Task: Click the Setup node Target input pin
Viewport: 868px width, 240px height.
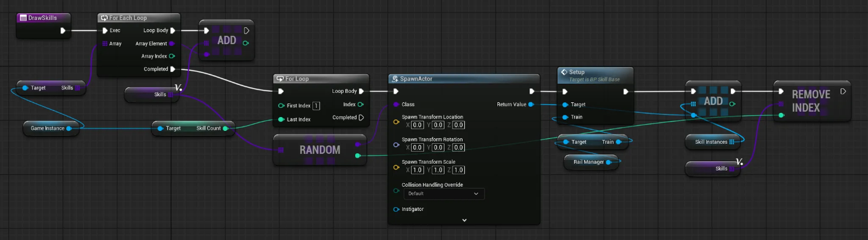Action: point(565,104)
